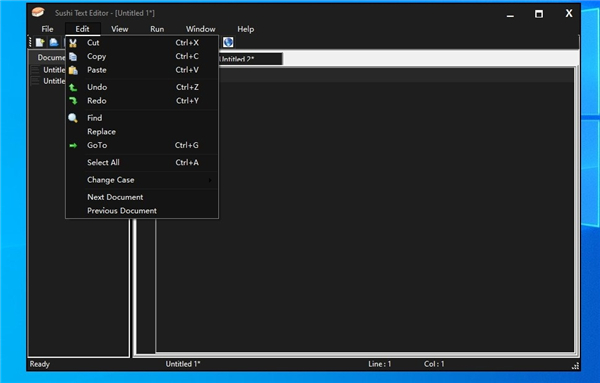Image resolution: width=600 pixels, height=383 pixels.
Task: Click the magnifier Find icon
Action: pyautogui.click(x=73, y=118)
